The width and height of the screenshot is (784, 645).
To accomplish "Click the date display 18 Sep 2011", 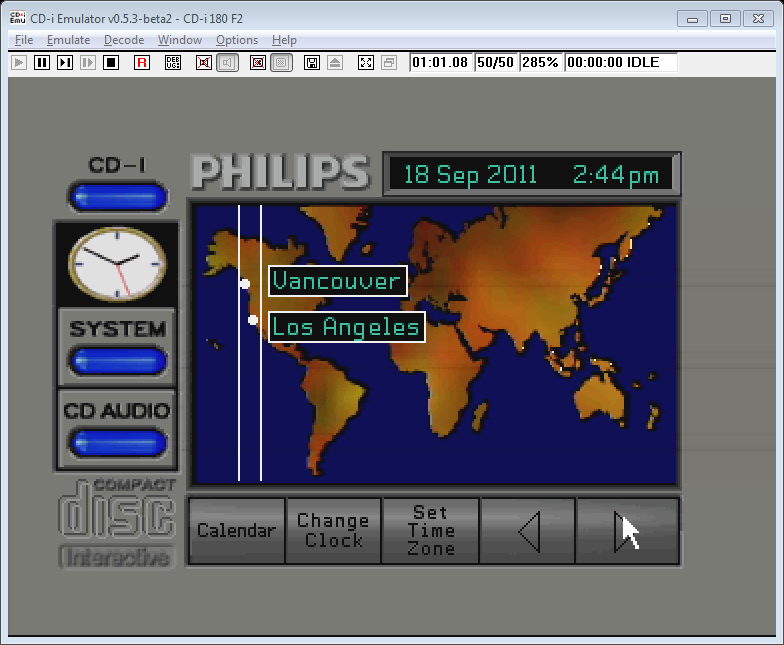I will pos(470,174).
